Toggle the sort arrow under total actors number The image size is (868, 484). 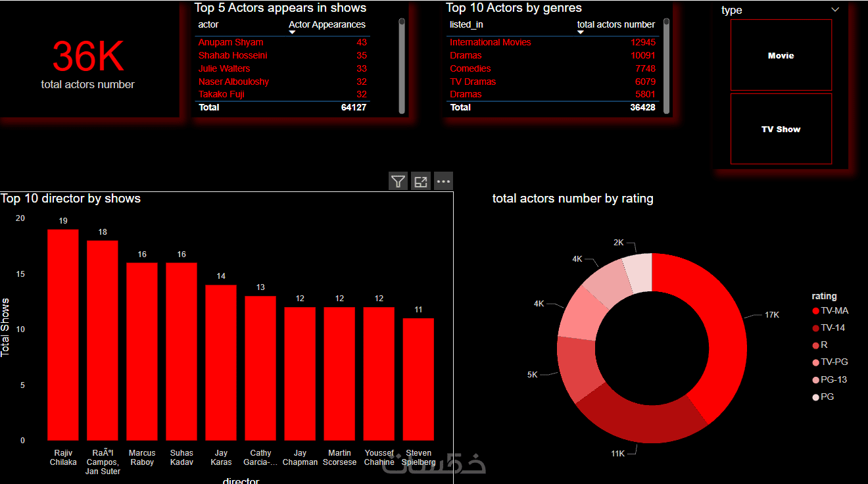(x=581, y=32)
